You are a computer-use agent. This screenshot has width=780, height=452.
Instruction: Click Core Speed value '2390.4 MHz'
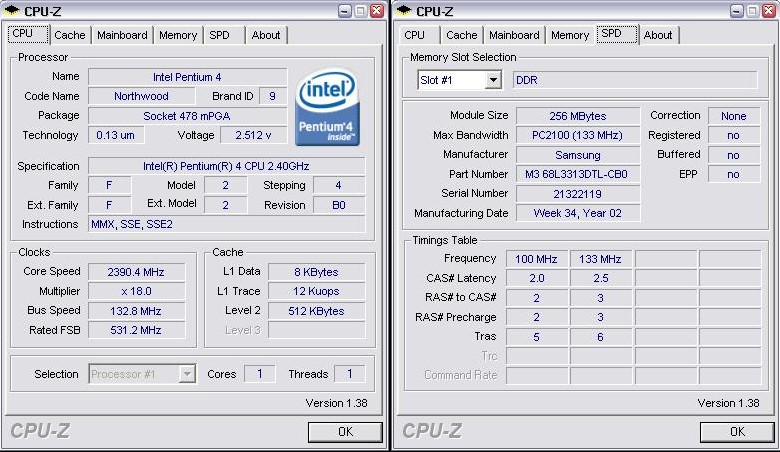coord(136,272)
